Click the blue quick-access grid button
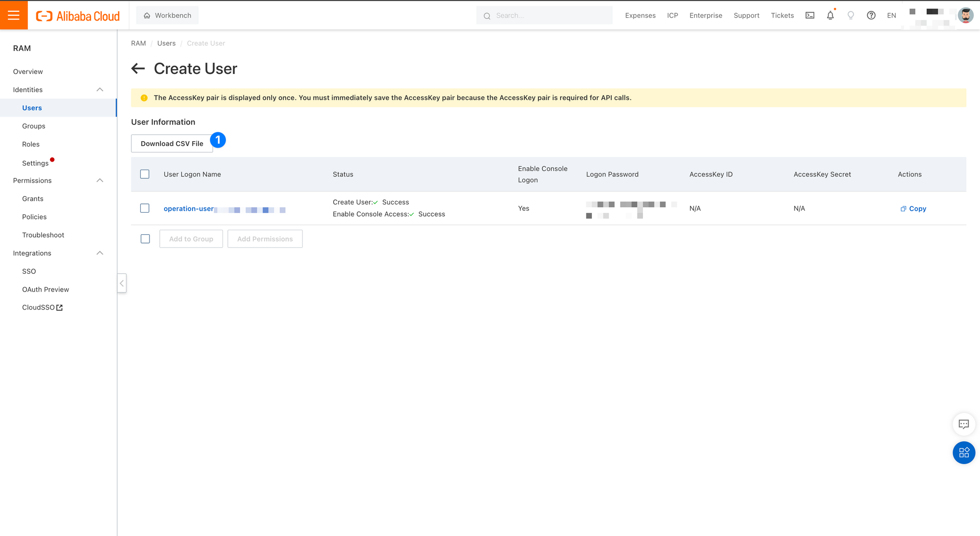The width and height of the screenshot is (980, 536). tap(963, 453)
